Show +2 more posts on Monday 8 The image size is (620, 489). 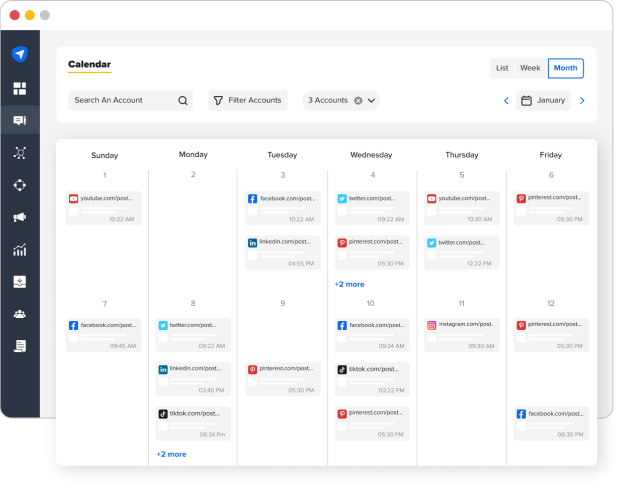point(172,454)
